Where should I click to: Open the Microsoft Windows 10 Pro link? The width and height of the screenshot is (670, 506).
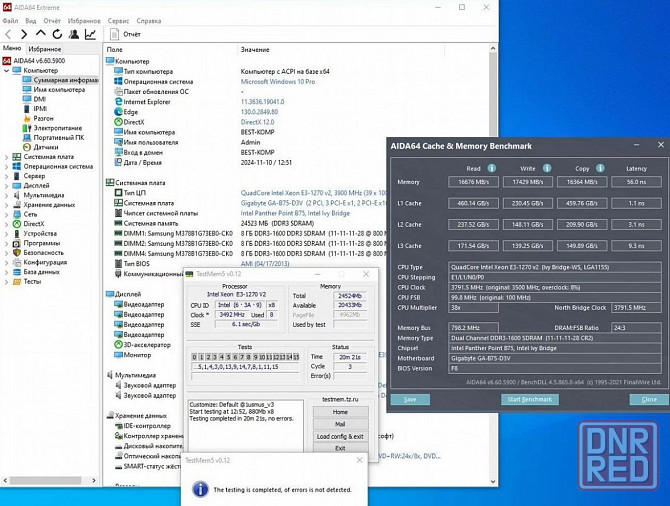(x=278, y=81)
